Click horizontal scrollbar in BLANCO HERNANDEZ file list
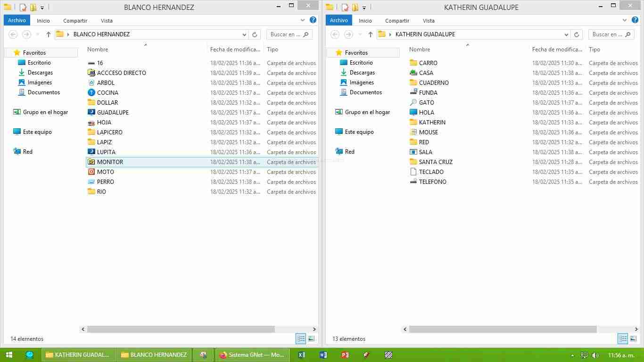The height and width of the screenshot is (362, 644). coord(181,329)
